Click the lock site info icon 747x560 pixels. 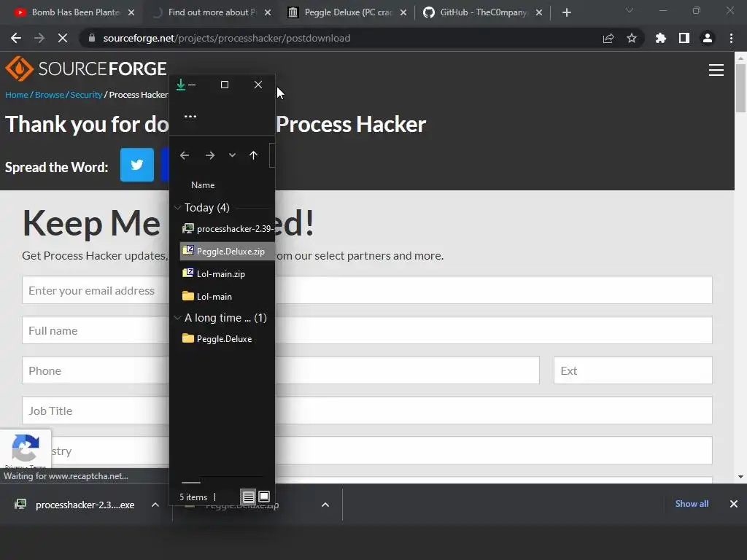click(x=92, y=38)
